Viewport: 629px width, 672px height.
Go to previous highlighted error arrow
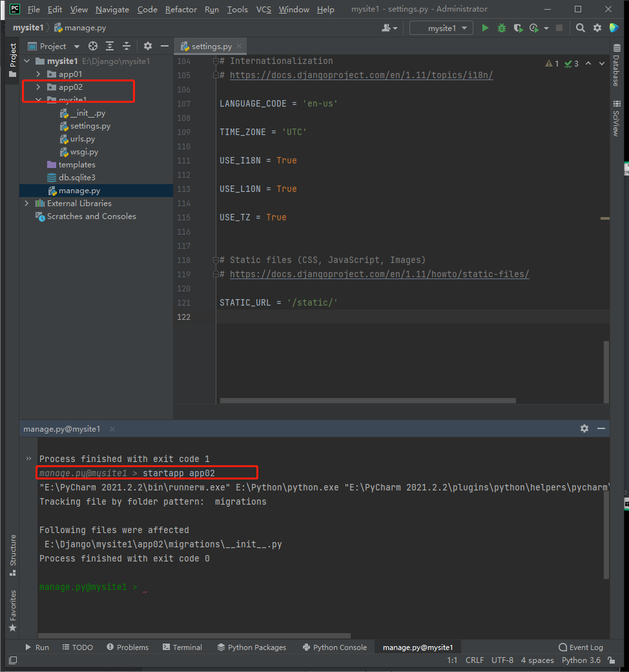pyautogui.click(x=588, y=63)
